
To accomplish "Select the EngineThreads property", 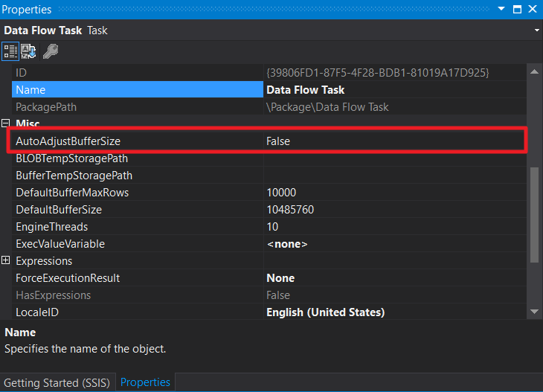I will [x=138, y=227].
